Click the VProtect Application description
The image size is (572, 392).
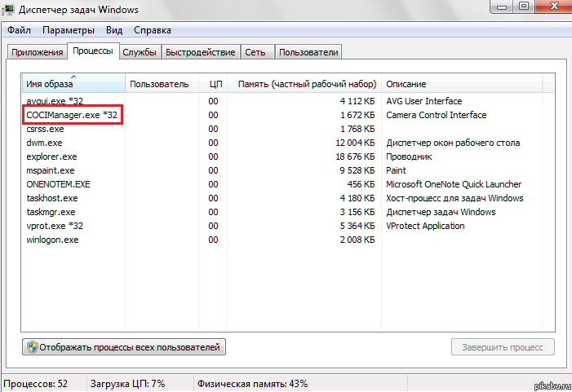[425, 226]
